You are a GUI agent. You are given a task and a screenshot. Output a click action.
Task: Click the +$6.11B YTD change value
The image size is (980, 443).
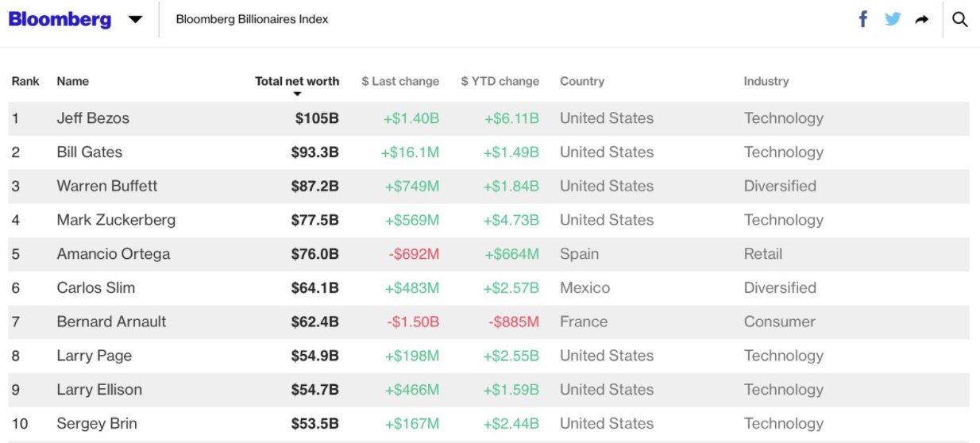pyautogui.click(x=511, y=118)
